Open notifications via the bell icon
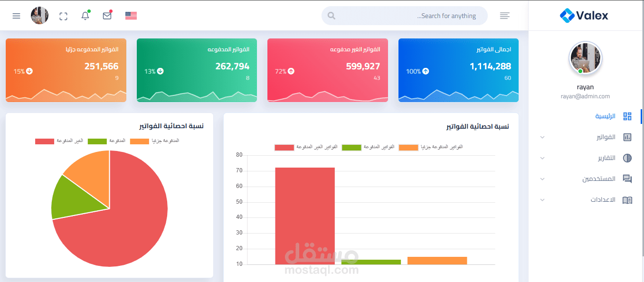 85,15
